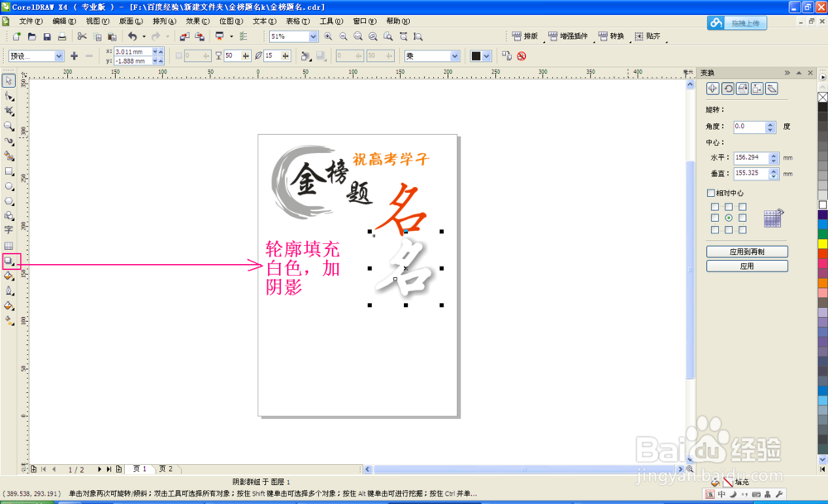
Task: Pick the no-fill X swatch in palette
Action: (x=823, y=97)
